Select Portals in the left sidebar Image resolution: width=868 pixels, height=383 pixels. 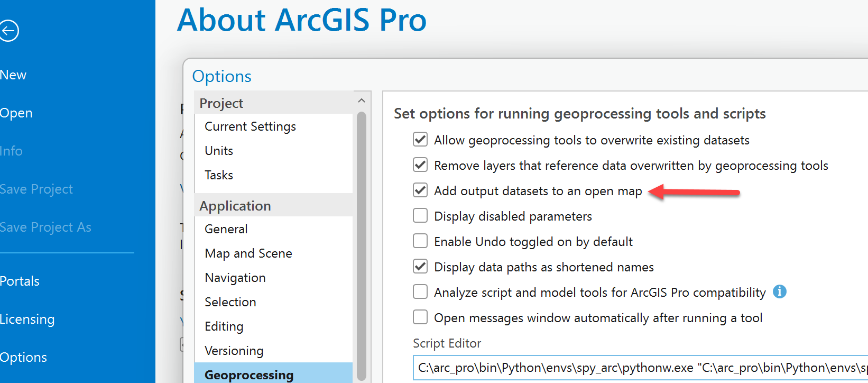pyautogui.click(x=20, y=281)
